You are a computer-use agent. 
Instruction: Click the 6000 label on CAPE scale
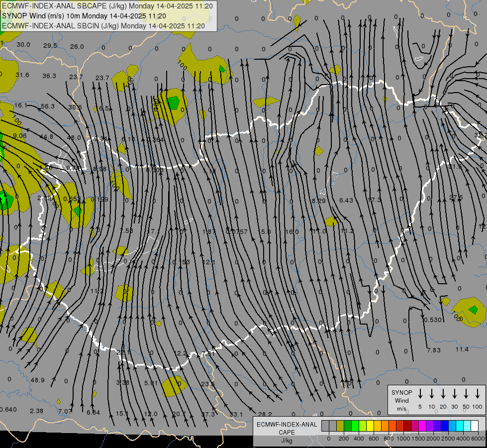pyautogui.click(x=479, y=439)
